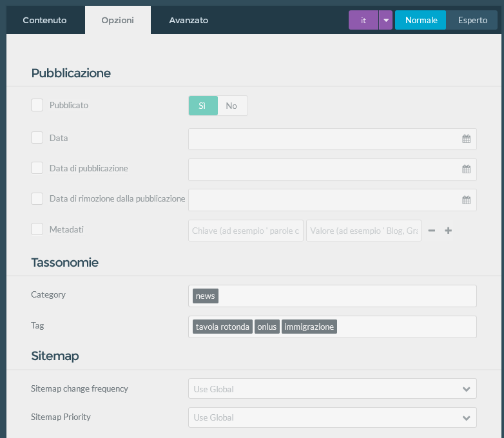
Task: Select the immigrazione tag
Action: pos(309,327)
